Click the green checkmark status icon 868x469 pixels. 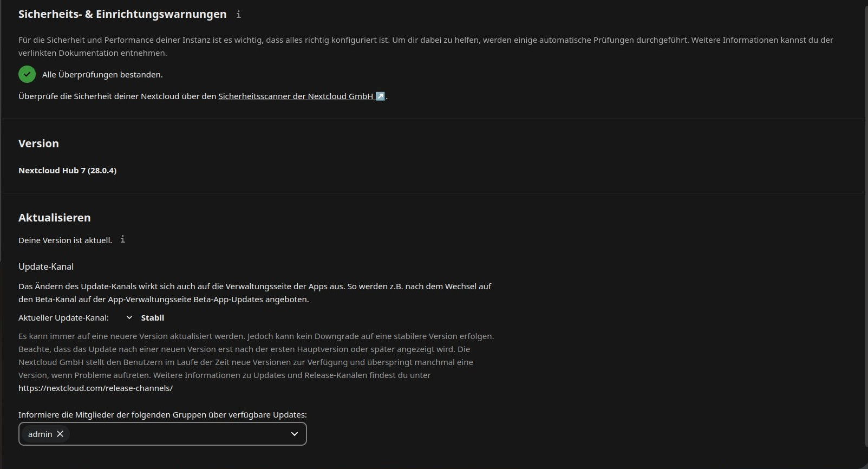(27, 74)
